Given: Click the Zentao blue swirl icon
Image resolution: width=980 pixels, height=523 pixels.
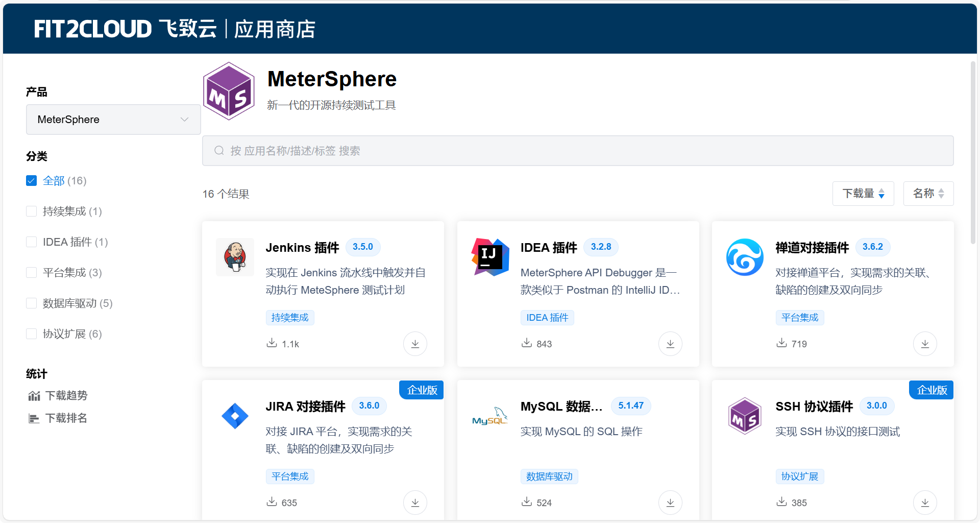Looking at the screenshot, I should click(x=745, y=257).
